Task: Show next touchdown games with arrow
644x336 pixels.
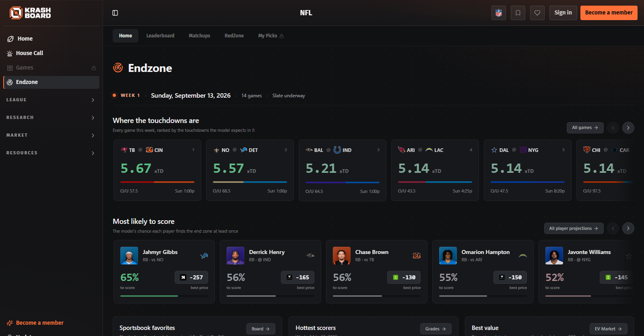Action: click(628, 127)
